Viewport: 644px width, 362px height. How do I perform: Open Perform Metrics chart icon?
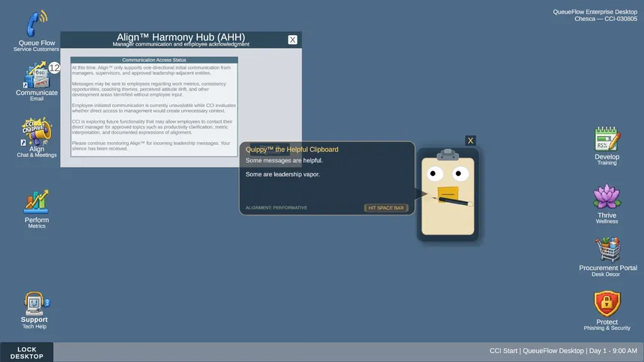coord(36,201)
